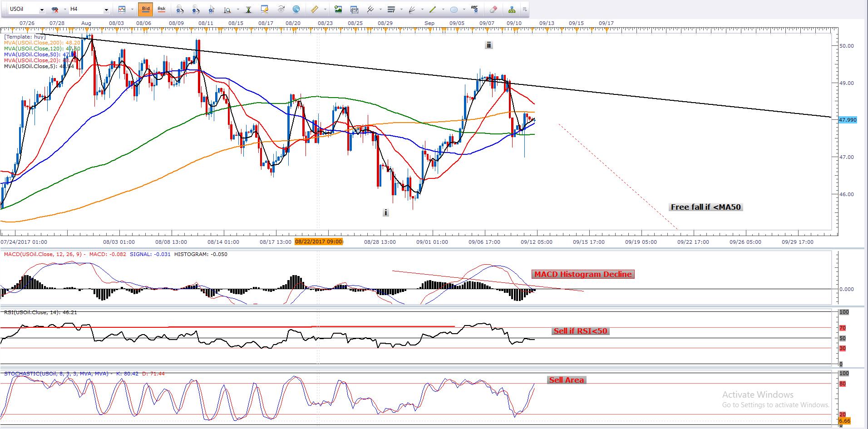Screen dimensions: 868x429
Task: Toggle the unlink chart icon
Action: pos(55,9)
